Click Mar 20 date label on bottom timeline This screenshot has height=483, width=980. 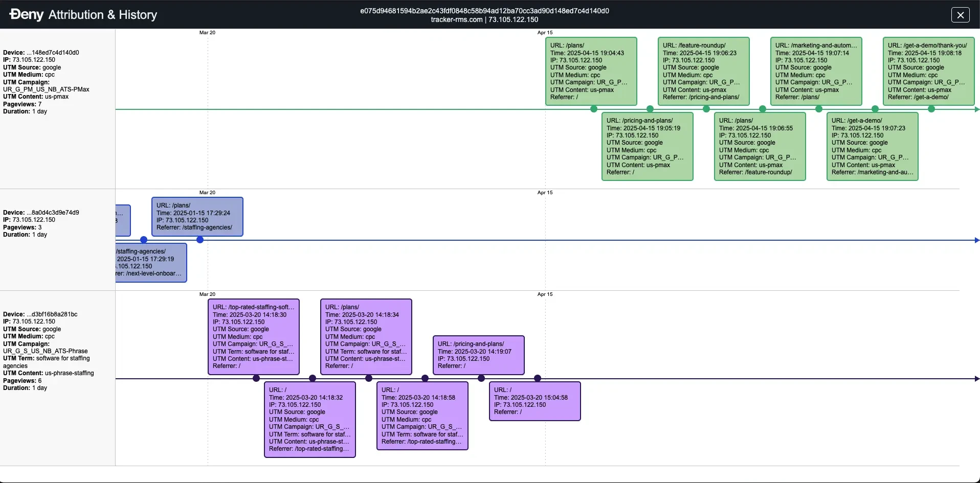[x=207, y=294]
